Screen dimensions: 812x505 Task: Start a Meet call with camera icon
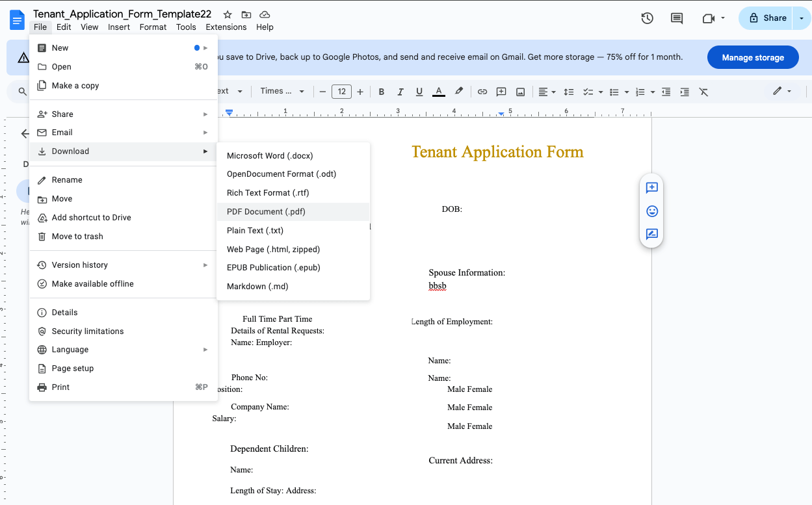click(708, 18)
